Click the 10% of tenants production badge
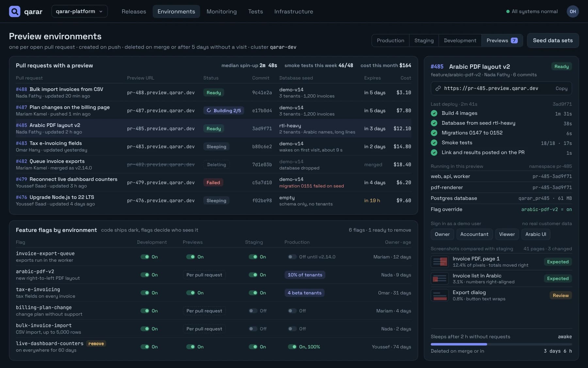Image resolution: width=588 pixels, height=368 pixels. (x=305, y=275)
